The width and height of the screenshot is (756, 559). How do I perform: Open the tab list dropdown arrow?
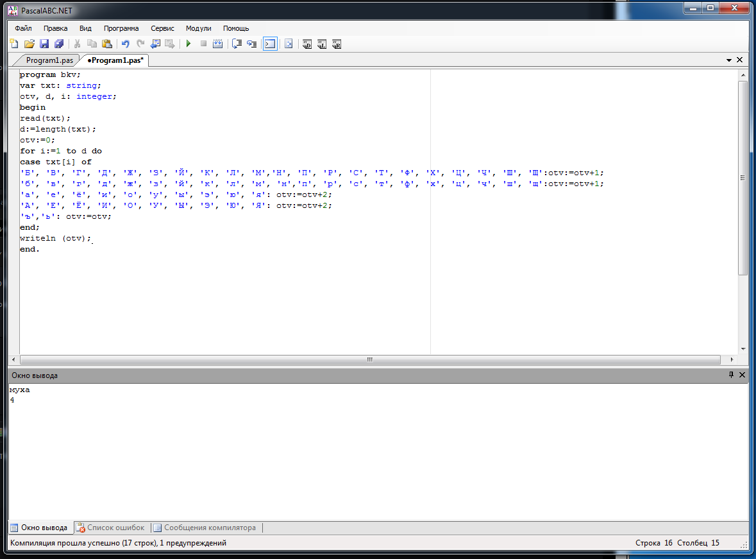point(729,60)
